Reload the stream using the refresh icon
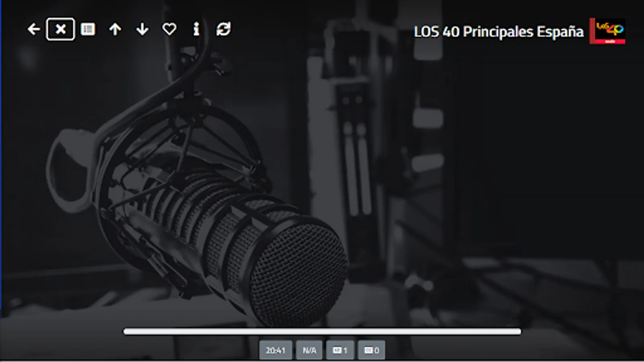This screenshot has width=644, height=362. [224, 29]
